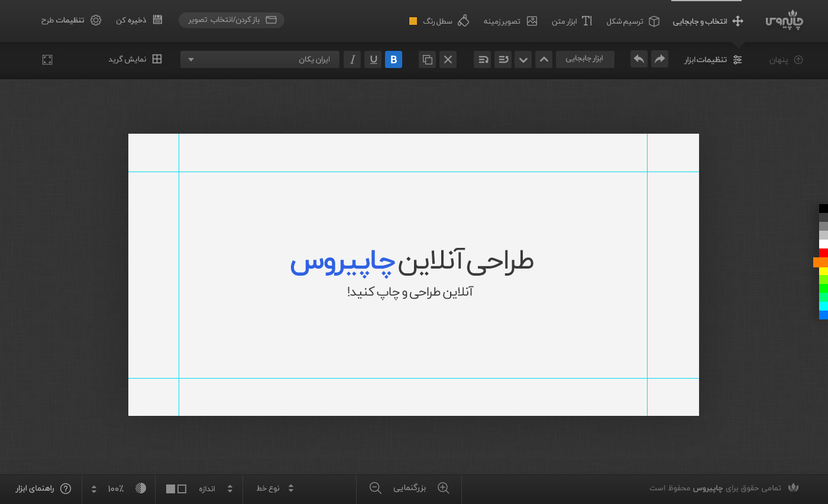Zoom out with the magnifier minus icon
Image resolution: width=828 pixels, height=504 pixels.
pos(376,488)
